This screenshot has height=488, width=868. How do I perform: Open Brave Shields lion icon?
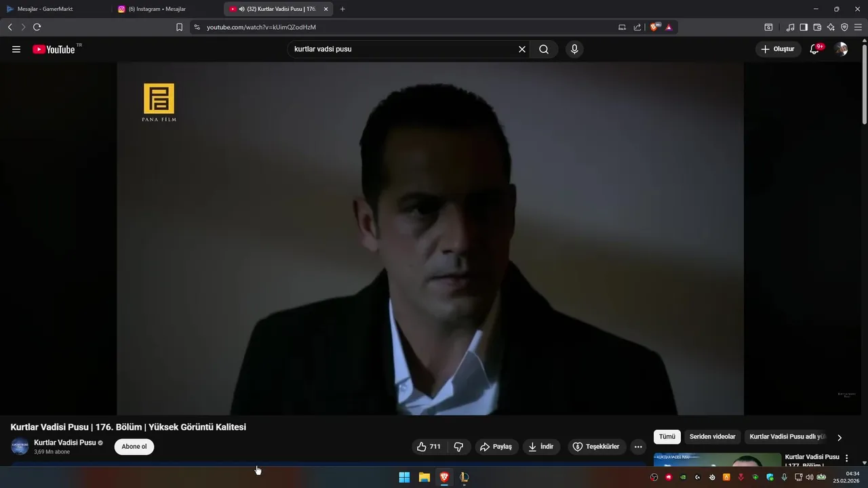pos(655,27)
